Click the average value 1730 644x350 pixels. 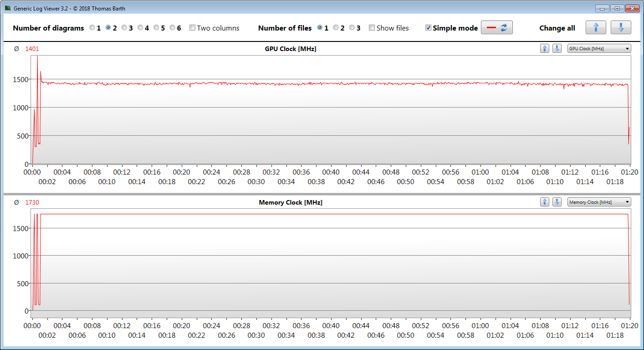click(32, 202)
